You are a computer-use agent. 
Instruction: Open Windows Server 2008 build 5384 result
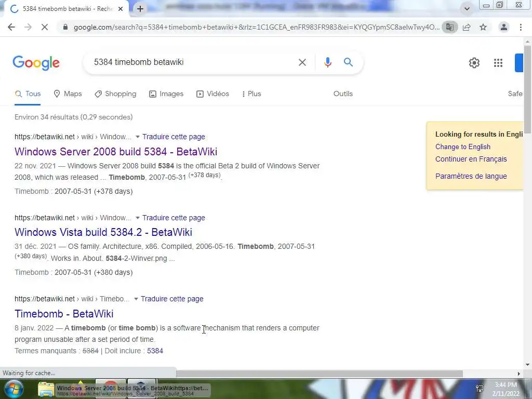tap(116, 152)
